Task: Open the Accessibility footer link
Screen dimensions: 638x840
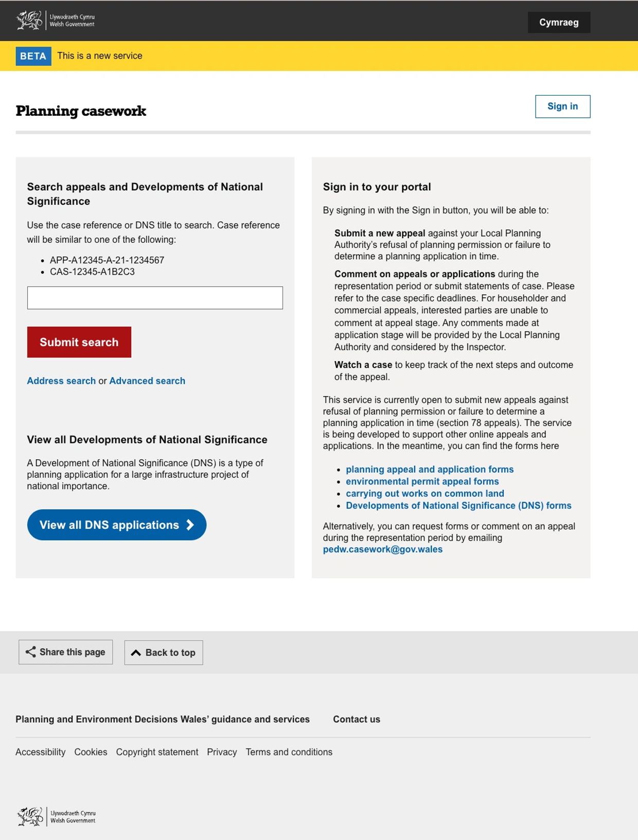Action: (x=41, y=752)
